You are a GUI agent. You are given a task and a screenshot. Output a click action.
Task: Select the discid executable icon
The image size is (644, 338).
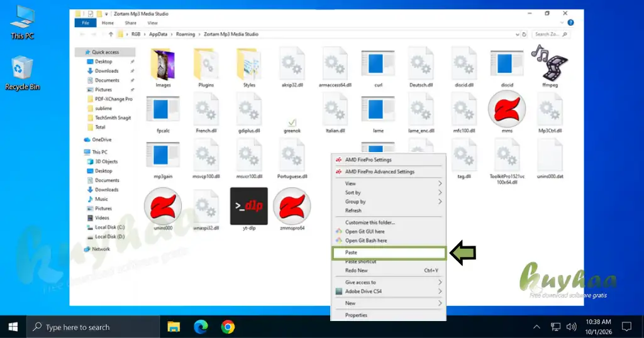pyautogui.click(x=507, y=65)
